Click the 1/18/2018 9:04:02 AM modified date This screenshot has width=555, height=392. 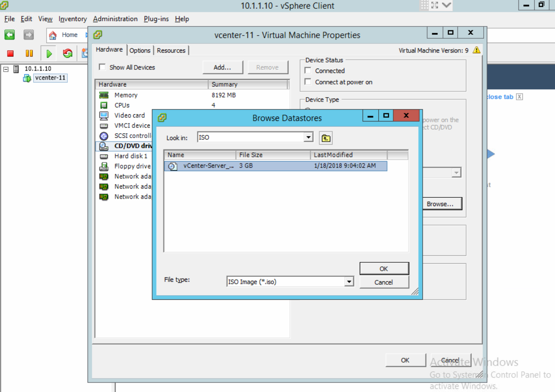point(345,166)
